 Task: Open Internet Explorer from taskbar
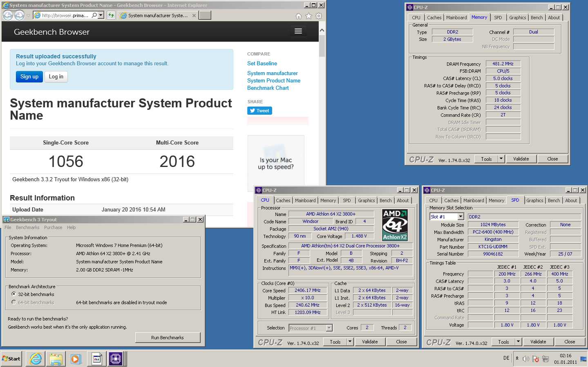pos(36,359)
